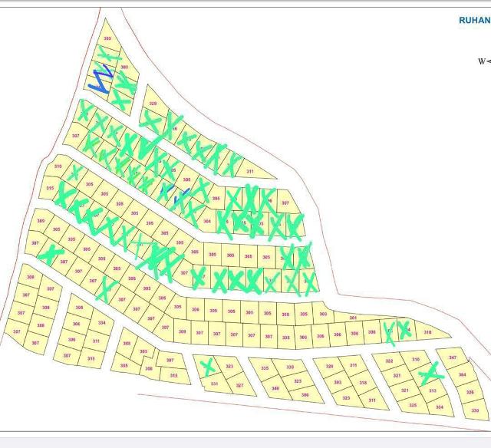
Task: Select the plot labeled 348
Action: point(275,388)
